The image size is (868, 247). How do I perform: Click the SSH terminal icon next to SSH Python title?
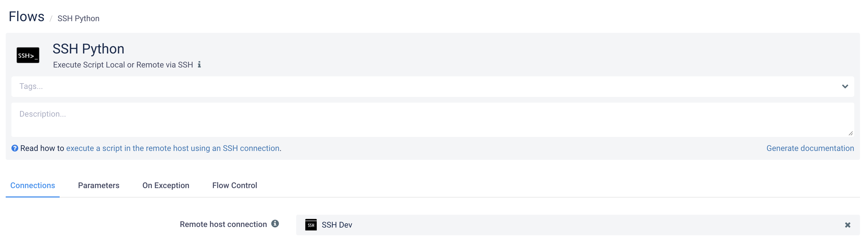click(28, 55)
